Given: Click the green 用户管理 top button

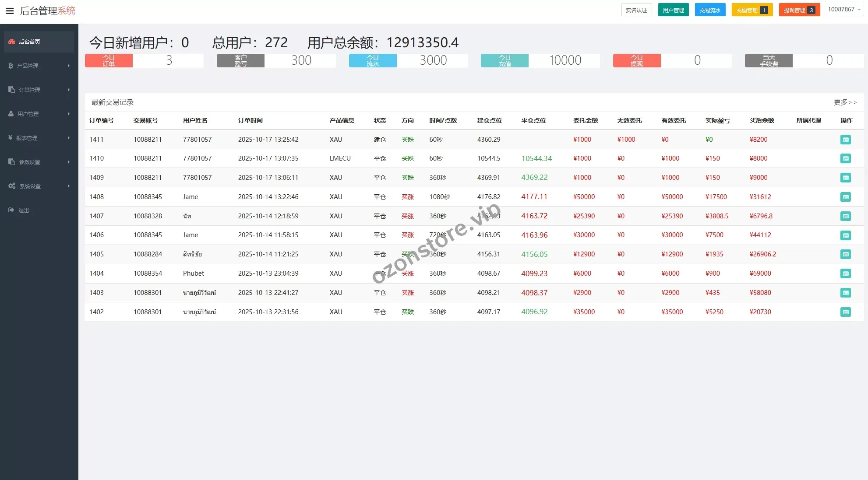Looking at the screenshot, I should [673, 10].
